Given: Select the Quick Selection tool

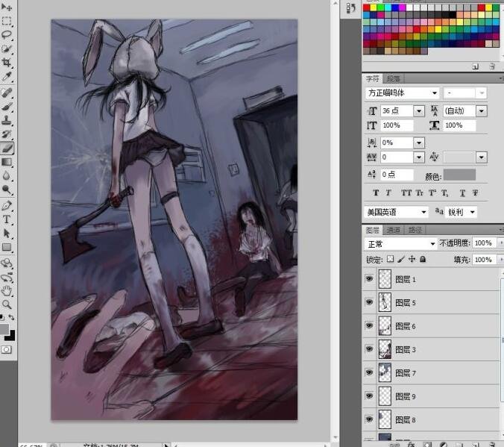Looking at the screenshot, I should tap(7, 49).
